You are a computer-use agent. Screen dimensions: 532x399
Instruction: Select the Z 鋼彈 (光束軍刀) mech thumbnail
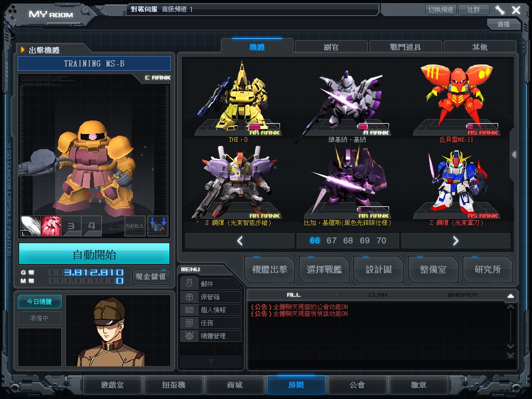456,185
